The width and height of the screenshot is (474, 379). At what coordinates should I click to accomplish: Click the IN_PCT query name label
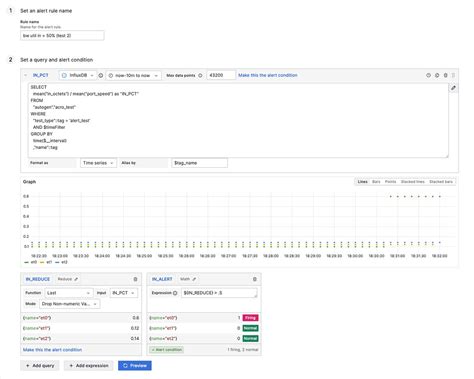click(x=40, y=75)
